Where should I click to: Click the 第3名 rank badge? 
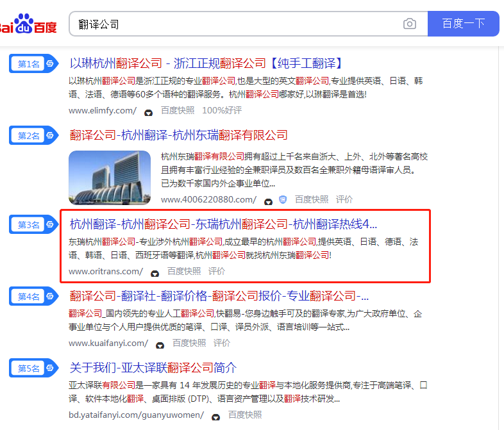[x=33, y=224]
